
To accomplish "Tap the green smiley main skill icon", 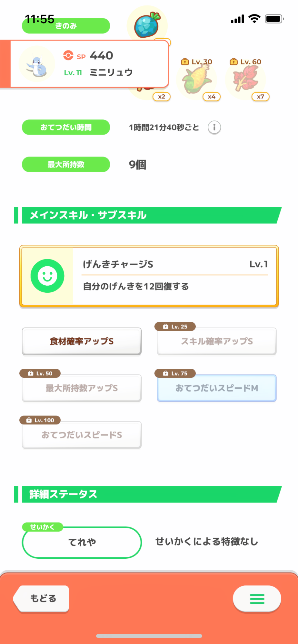I will (x=47, y=276).
